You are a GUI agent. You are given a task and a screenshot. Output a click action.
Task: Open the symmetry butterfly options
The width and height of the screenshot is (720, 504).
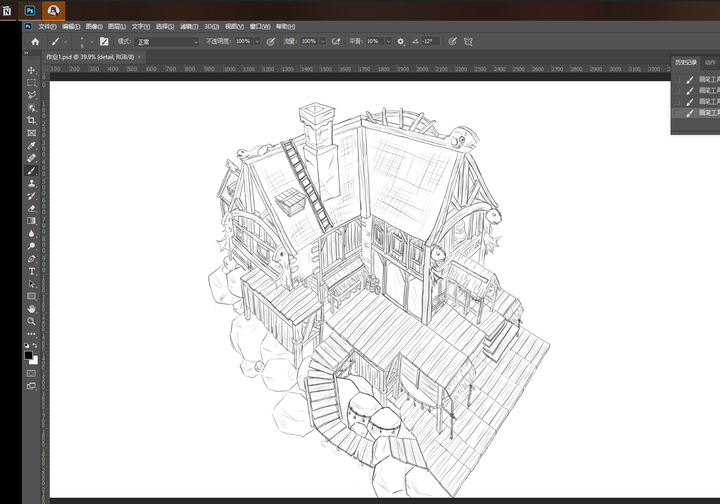(x=468, y=42)
